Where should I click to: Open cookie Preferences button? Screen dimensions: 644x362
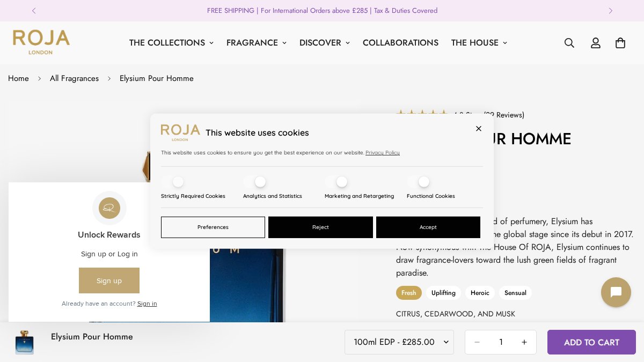(x=213, y=227)
